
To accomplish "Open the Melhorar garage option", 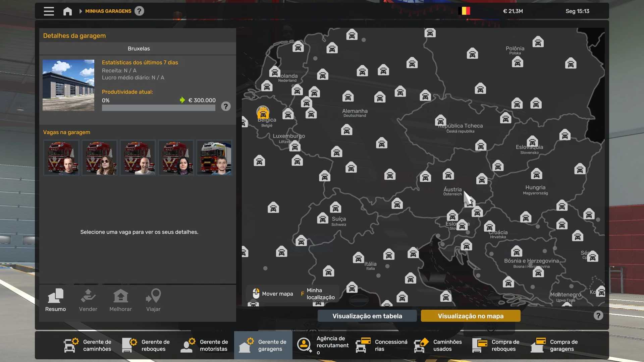I will click(x=120, y=301).
